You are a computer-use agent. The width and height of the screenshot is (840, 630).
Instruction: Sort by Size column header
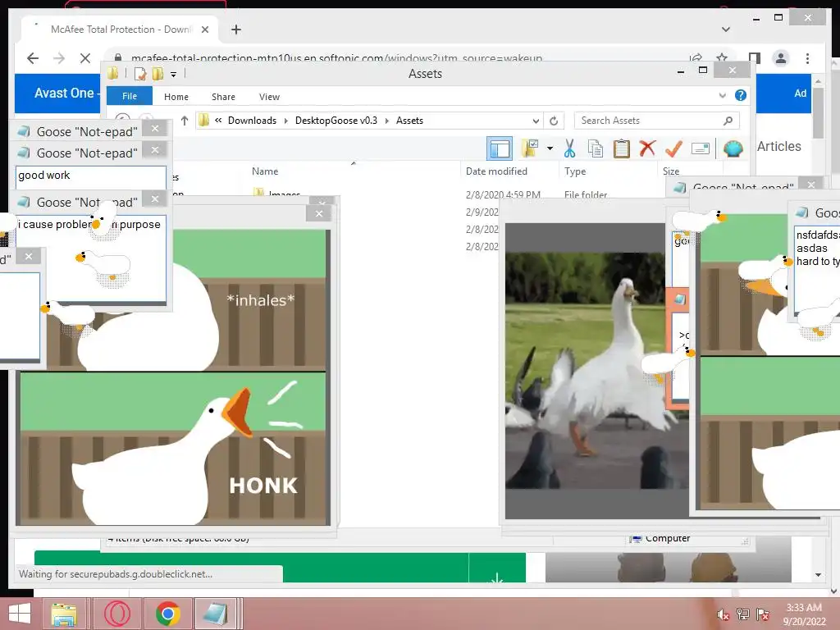(671, 171)
